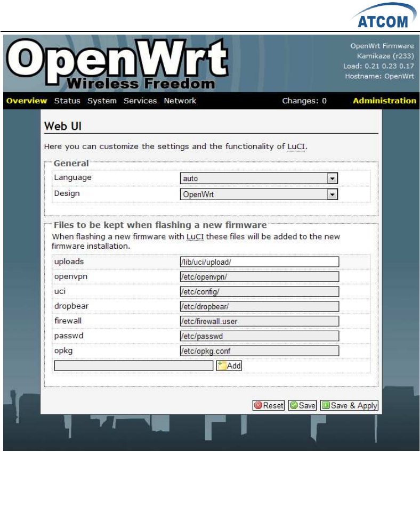Click the passwd path field

(260, 336)
